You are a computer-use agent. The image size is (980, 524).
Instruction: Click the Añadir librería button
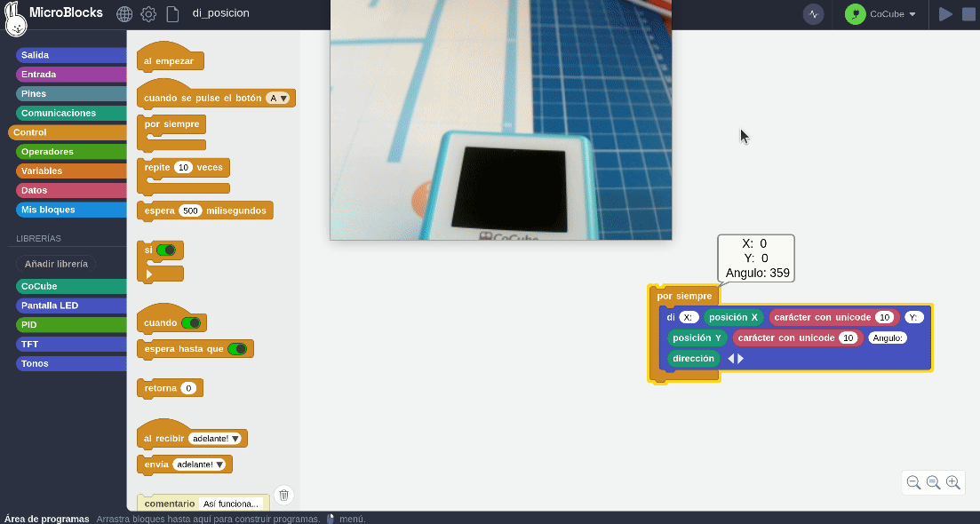[x=56, y=264]
